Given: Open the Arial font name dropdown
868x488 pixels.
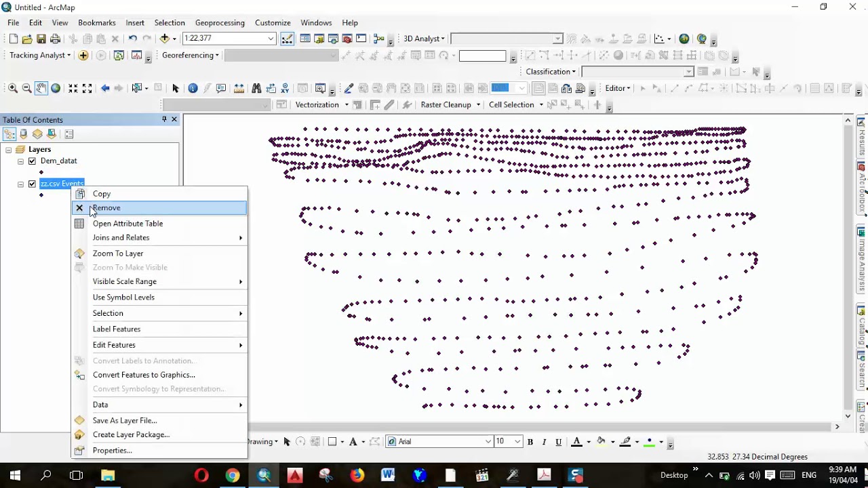Looking at the screenshot, I should (x=488, y=442).
